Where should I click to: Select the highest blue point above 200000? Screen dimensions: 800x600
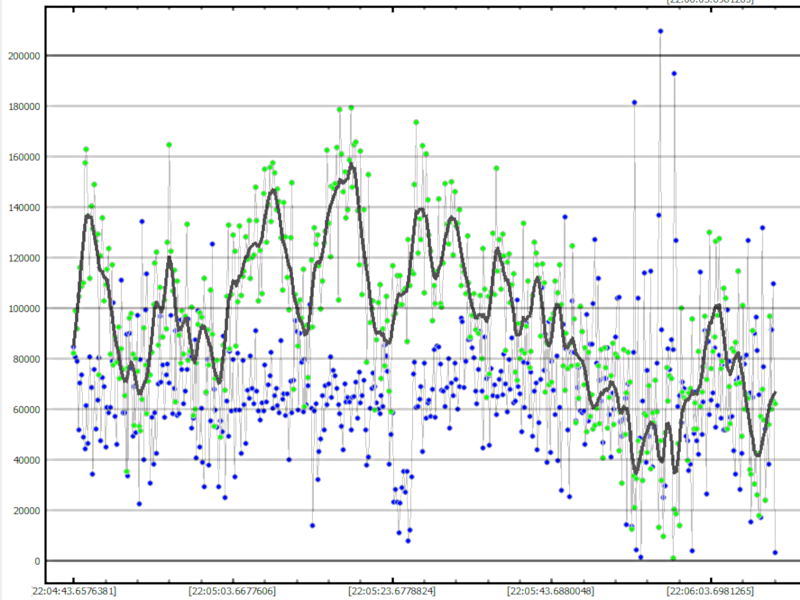coord(660,31)
